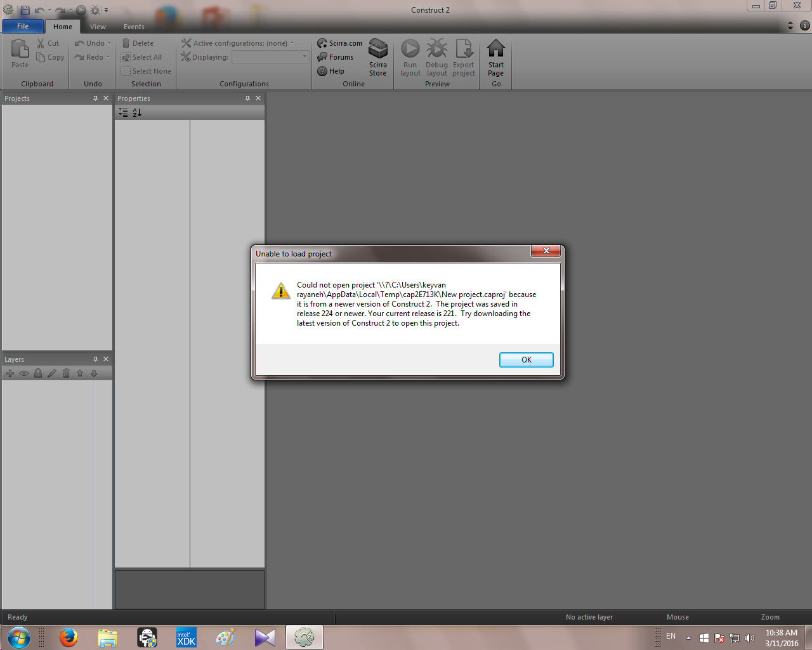This screenshot has height=650, width=812.
Task: Open the Forums link
Action: tap(336, 57)
